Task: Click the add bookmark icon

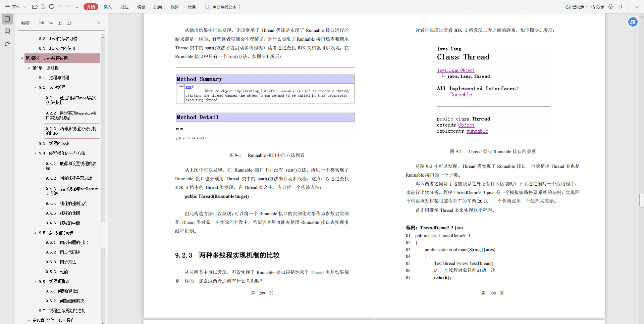Action: (x=60, y=23)
